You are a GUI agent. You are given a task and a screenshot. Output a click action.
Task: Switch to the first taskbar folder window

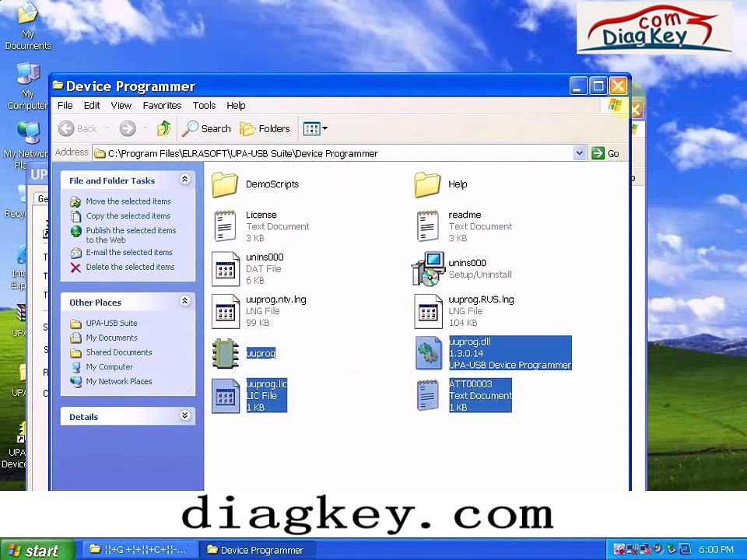[x=139, y=550]
